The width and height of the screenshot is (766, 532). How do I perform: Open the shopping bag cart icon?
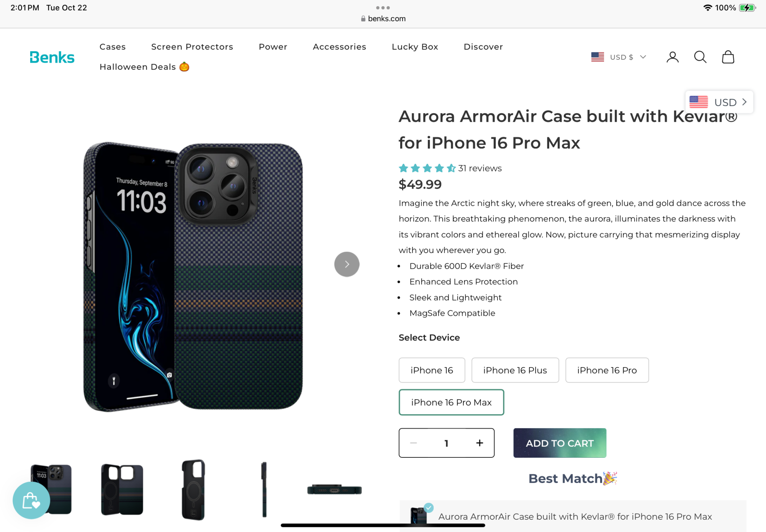point(728,57)
